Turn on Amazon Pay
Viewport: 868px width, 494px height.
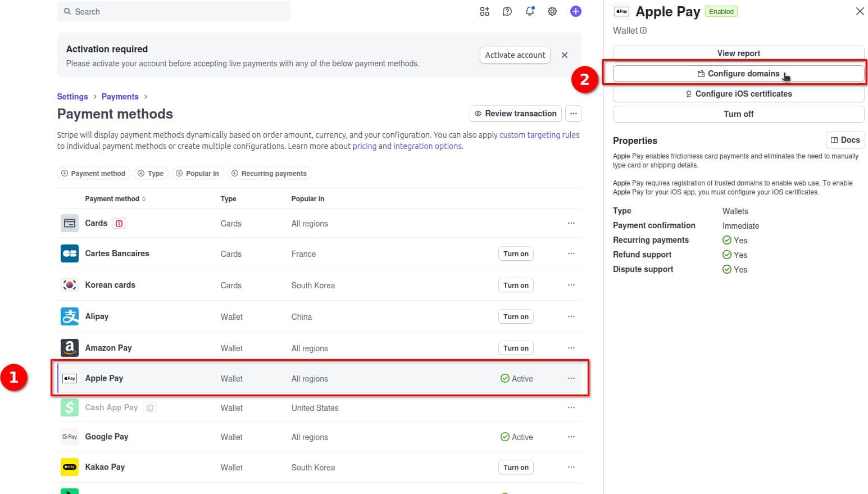[516, 348]
